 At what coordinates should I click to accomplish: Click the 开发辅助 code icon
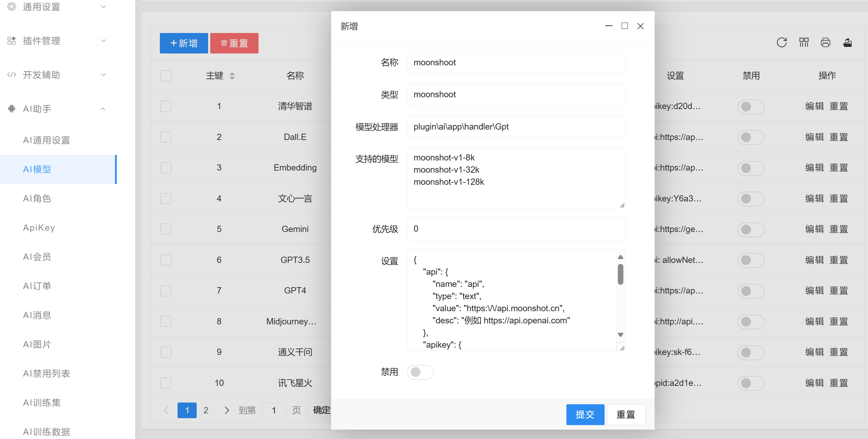pyautogui.click(x=11, y=75)
